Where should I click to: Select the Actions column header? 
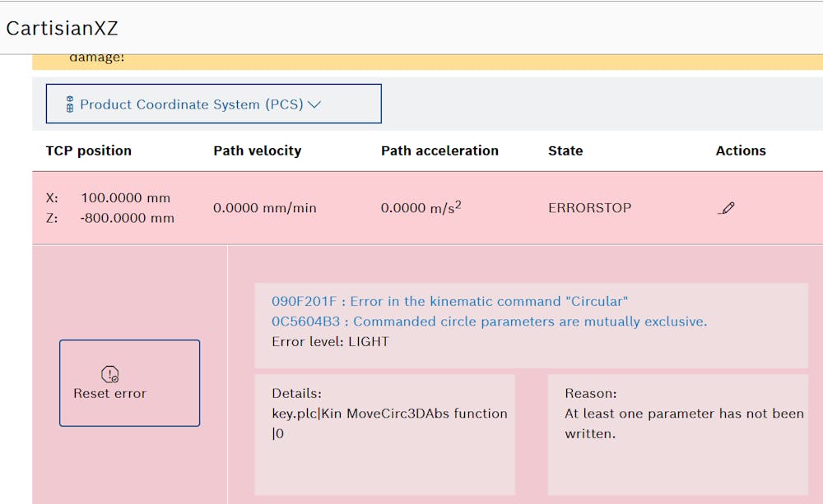(x=741, y=150)
